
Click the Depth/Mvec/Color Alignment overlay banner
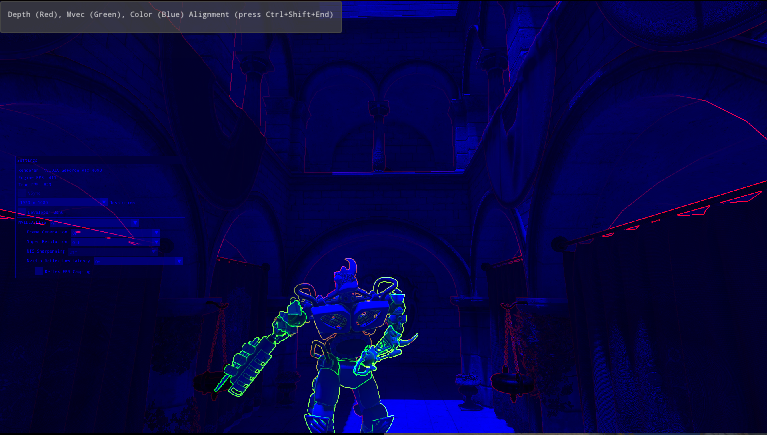pyautogui.click(x=171, y=16)
